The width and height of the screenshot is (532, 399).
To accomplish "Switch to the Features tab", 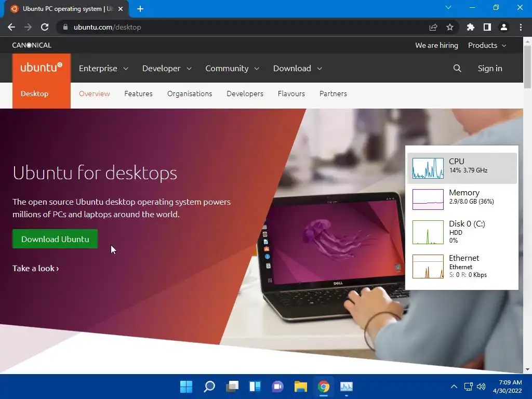I will pyautogui.click(x=138, y=94).
